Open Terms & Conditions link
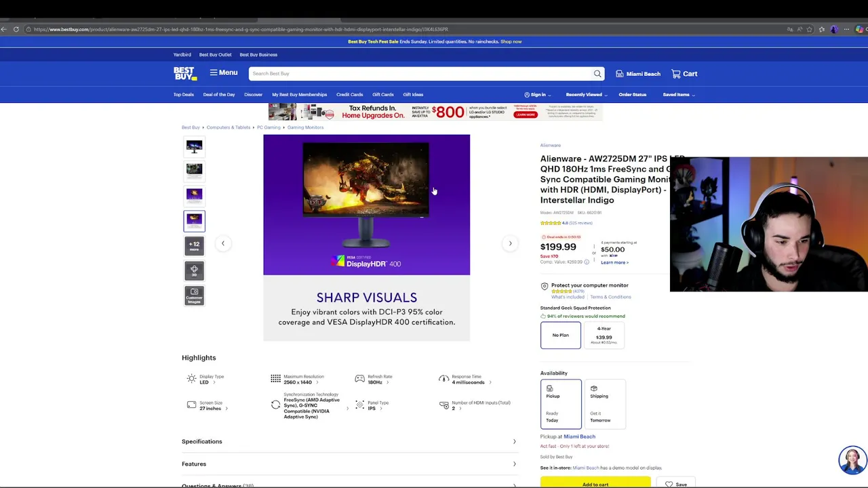The height and width of the screenshot is (488, 868). [610, 297]
